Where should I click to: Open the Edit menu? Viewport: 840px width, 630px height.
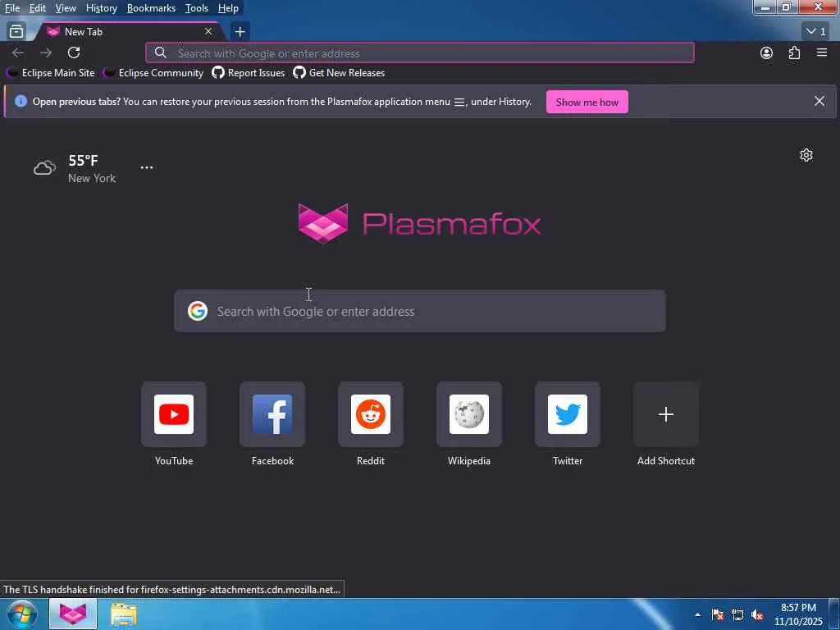pos(37,8)
